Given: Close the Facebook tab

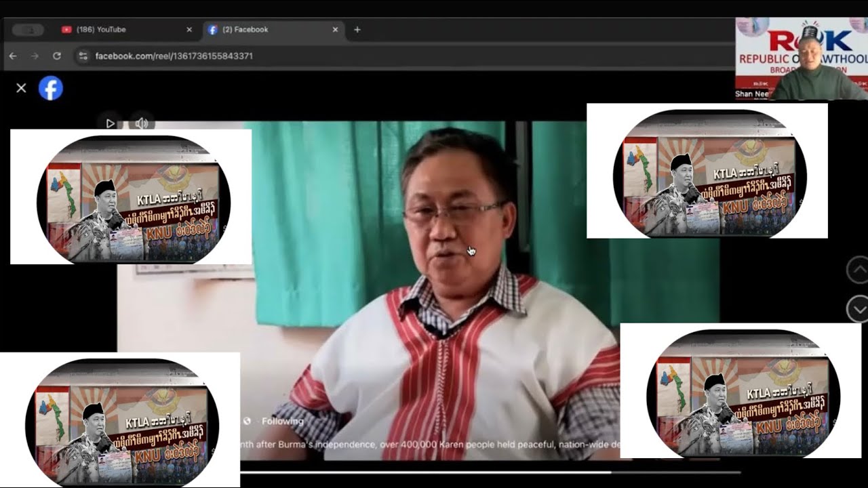Looking at the screenshot, I should (x=335, y=30).
